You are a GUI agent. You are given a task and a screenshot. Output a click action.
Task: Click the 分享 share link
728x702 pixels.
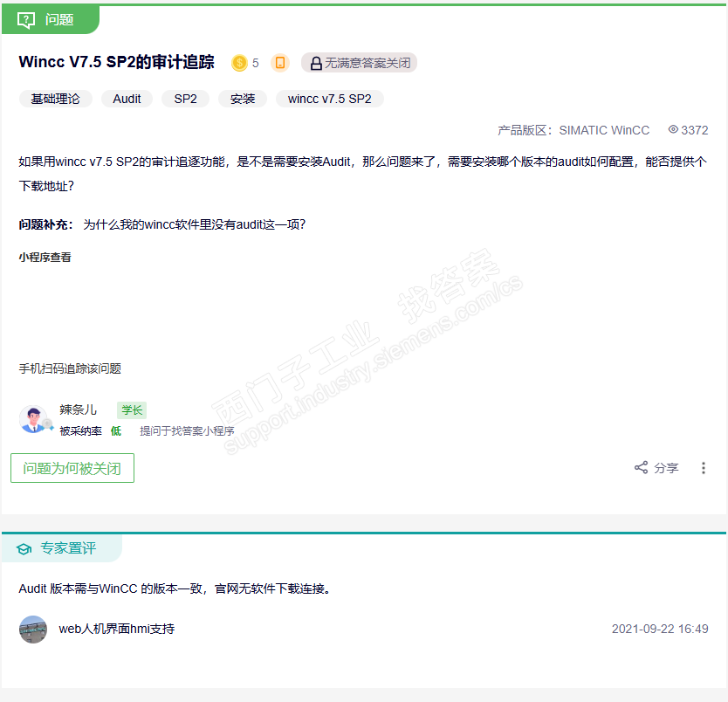(666, 468)
